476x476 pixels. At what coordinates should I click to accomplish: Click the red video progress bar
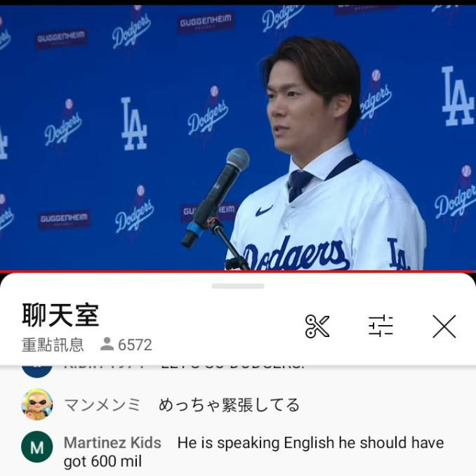238,271
